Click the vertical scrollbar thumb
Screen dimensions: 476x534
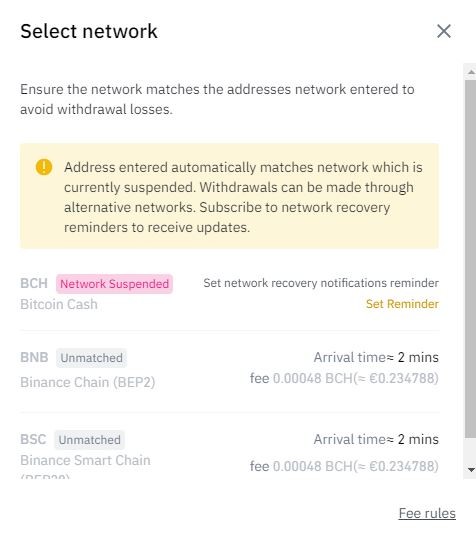(471, 259)
